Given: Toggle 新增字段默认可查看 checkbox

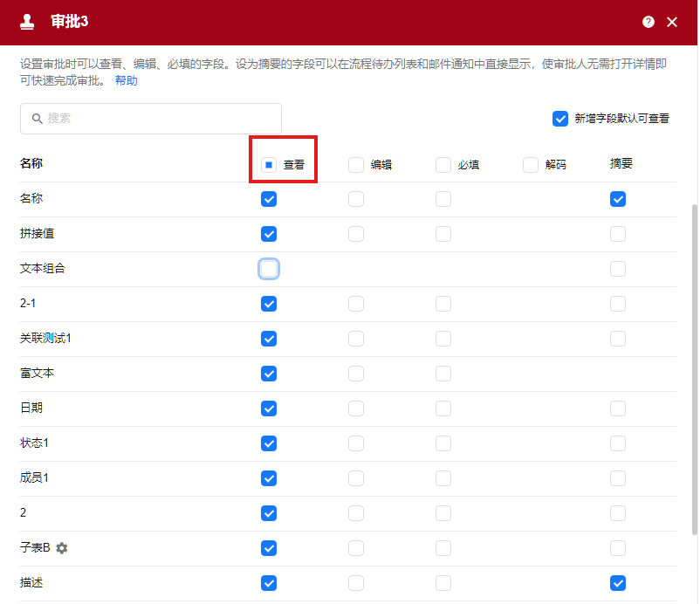Looking at the screenshot, I should tap(560, 119).
